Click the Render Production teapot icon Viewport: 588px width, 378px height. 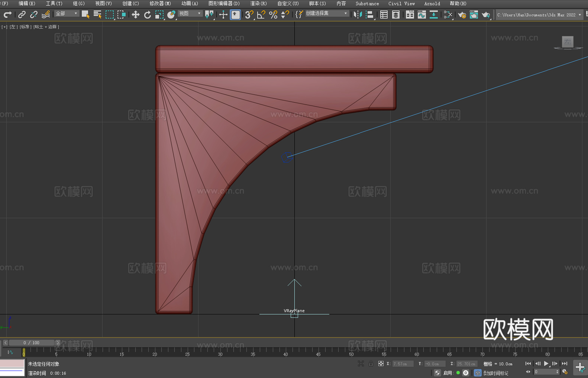(486, 14)
